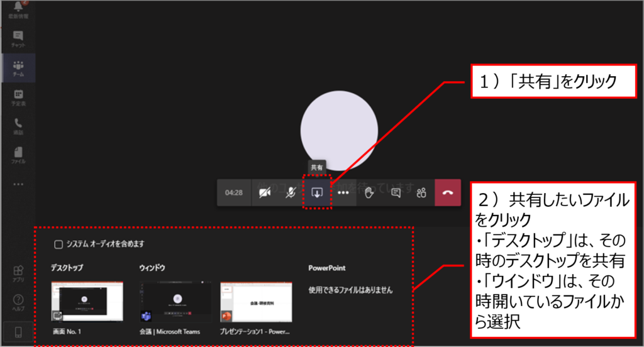Image resolution: width=644 pixels, height=347 pixels.
Task: Open Chat (チャット) in sidebar
Action: pos(18,39)
